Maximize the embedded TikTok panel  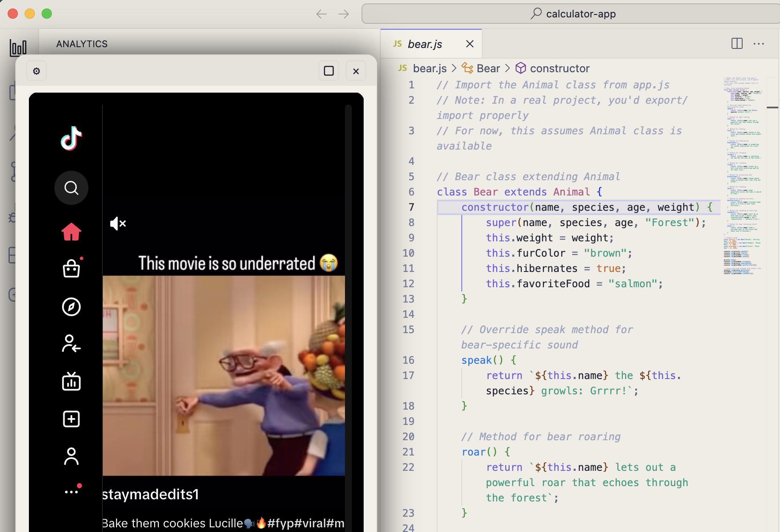click(x=329, y=71)
